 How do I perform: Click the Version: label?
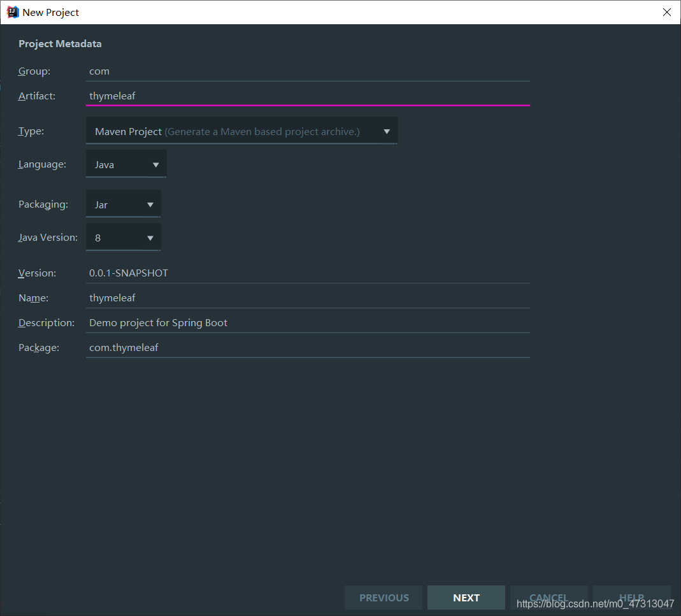[38, 273]
